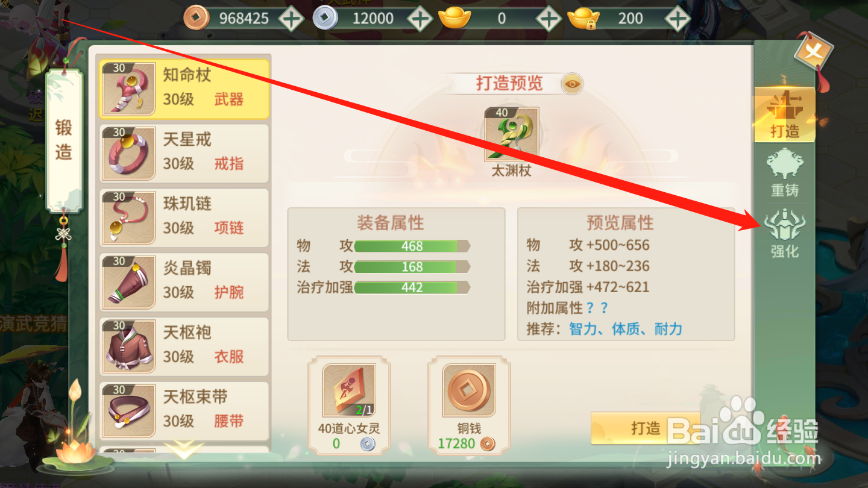Image resolution: width=868 pixels, height=488 pixels.
Task: Click the plus next to copper coins 968425
Action: point(291,19)
